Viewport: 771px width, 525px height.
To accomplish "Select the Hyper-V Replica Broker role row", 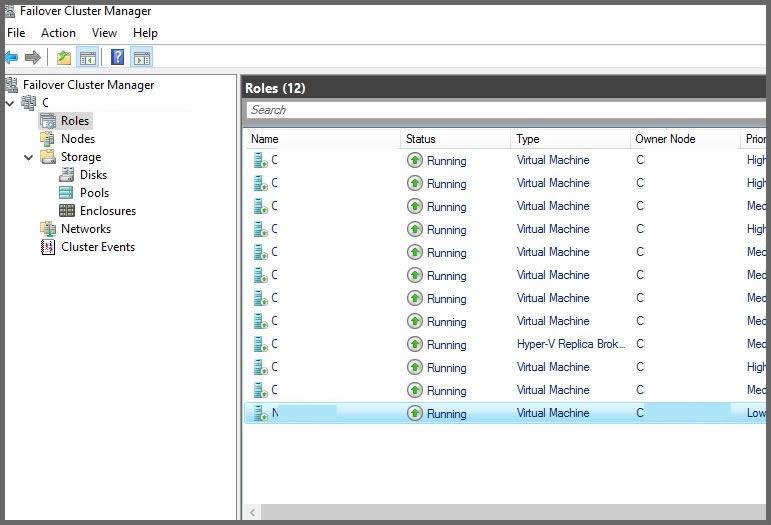I will 505,344.
